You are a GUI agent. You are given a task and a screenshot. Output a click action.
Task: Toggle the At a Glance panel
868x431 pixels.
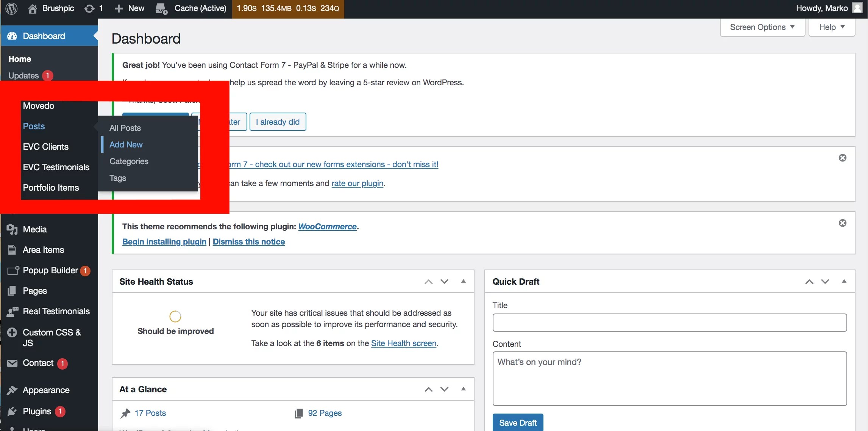[463, 389]
